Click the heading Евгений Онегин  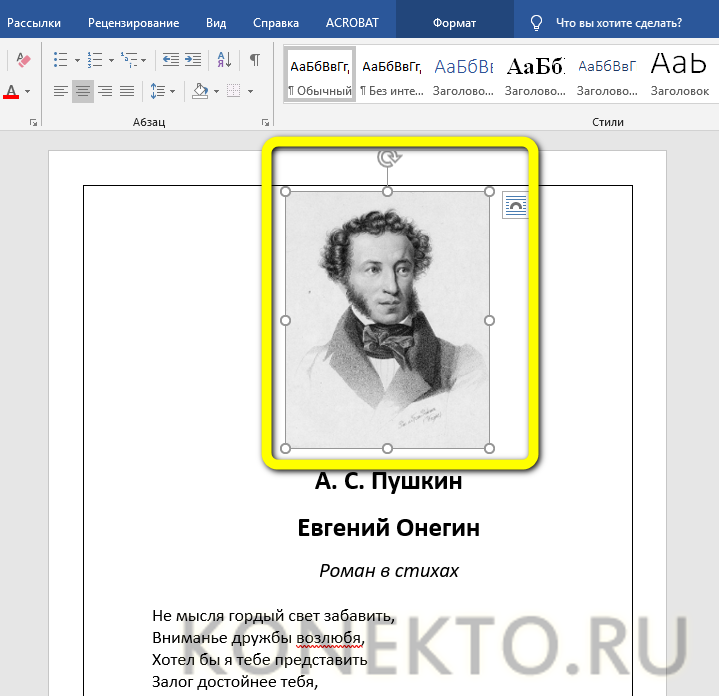tap(388, 528)
